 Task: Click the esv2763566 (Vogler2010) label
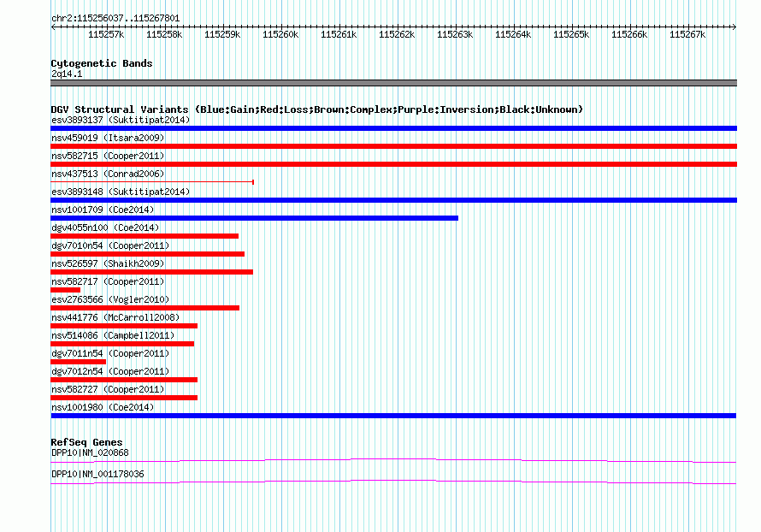(x=110, y=299)
